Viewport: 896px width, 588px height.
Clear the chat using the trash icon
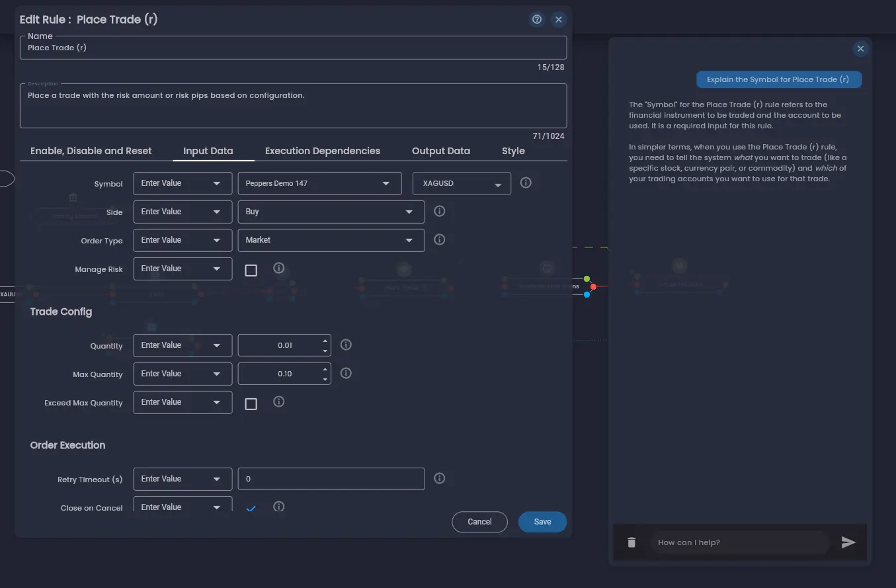click(631, 542)
